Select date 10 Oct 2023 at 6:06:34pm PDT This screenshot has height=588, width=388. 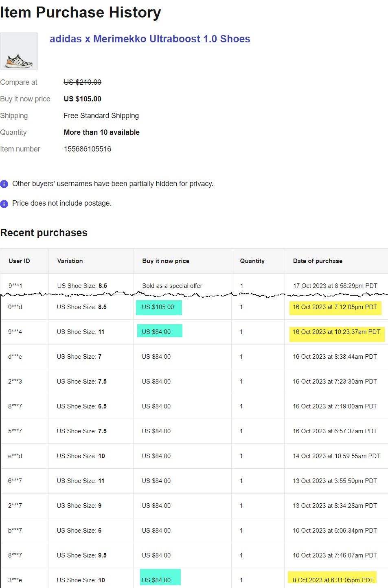[335, 531]
